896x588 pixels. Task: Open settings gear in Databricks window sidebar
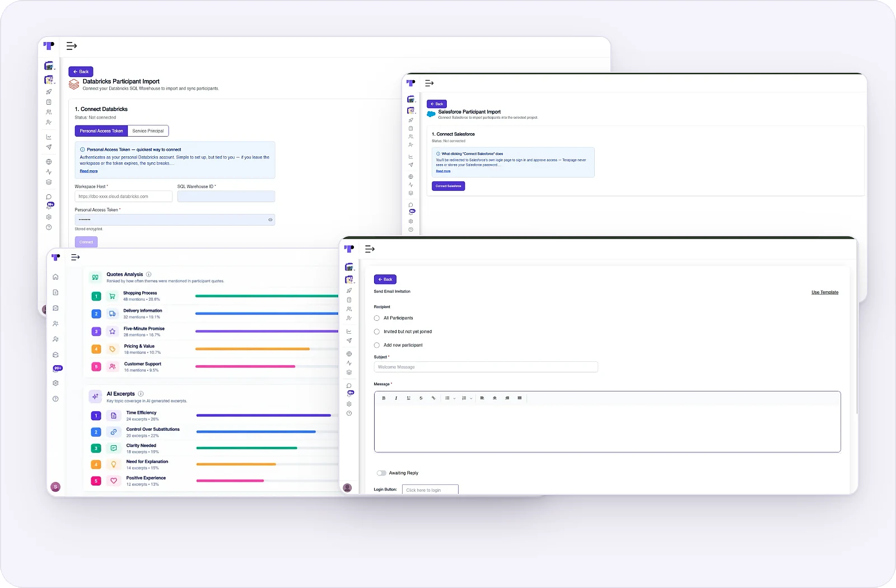(x=49, y=217)
